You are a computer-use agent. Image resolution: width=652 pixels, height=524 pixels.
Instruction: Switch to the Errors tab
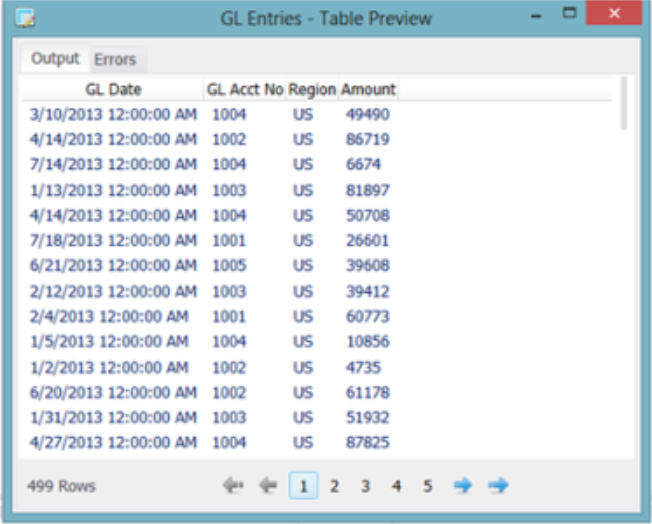(115, 59)
